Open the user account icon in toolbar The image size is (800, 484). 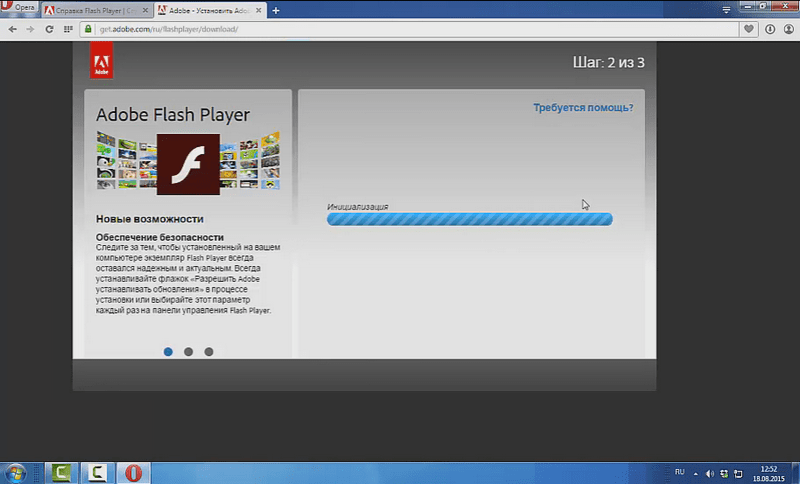pos(789,29)
